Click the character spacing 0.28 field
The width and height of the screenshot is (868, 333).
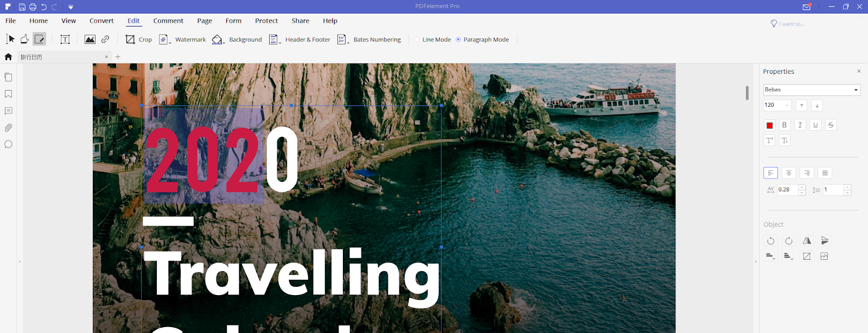pos(787,190)
